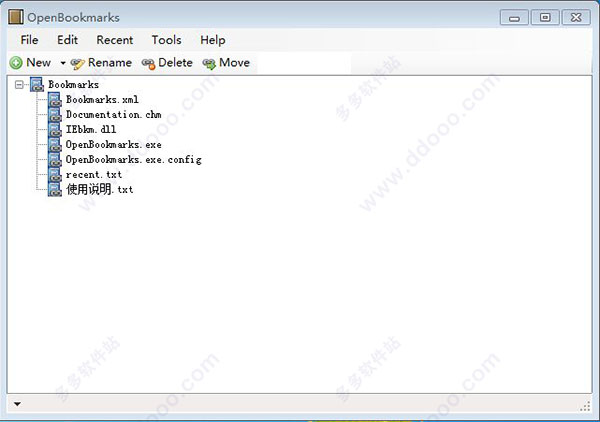
Task: Click the Move bookmark icon
Action: [209, 64]
